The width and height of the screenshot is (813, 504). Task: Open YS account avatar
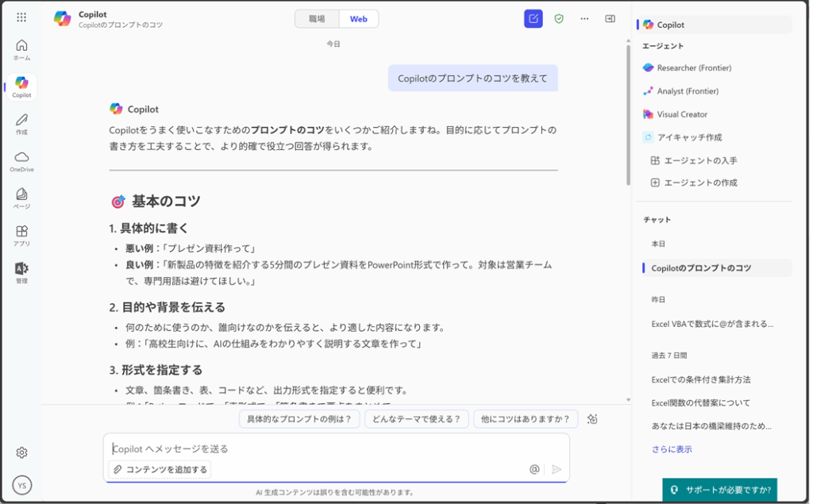coord(21,485)
